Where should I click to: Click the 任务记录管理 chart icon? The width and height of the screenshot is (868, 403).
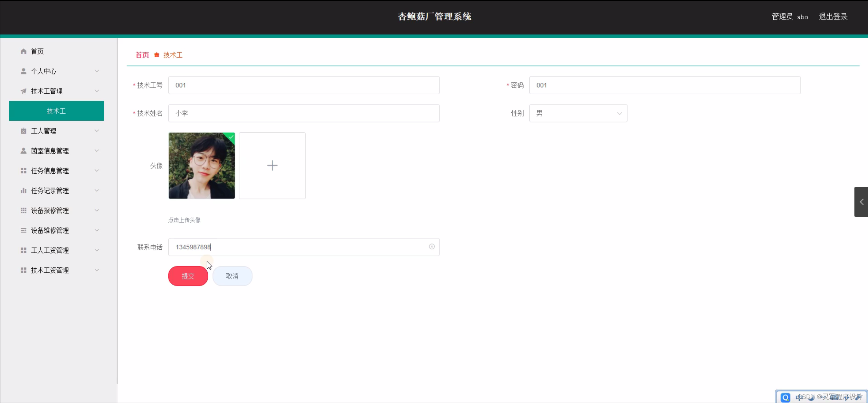(23, 190)
